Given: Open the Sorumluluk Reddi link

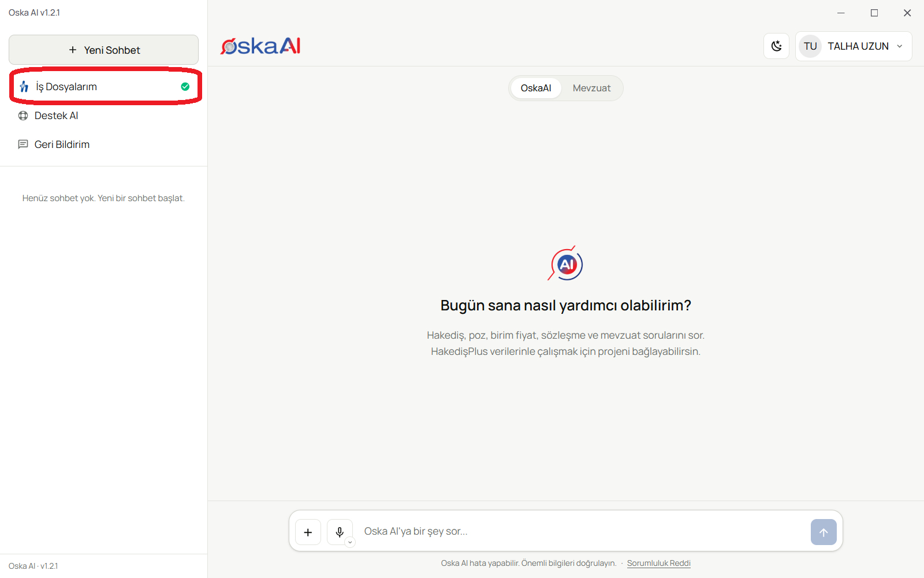Looking at the screenshot, I should click(659, 563).
